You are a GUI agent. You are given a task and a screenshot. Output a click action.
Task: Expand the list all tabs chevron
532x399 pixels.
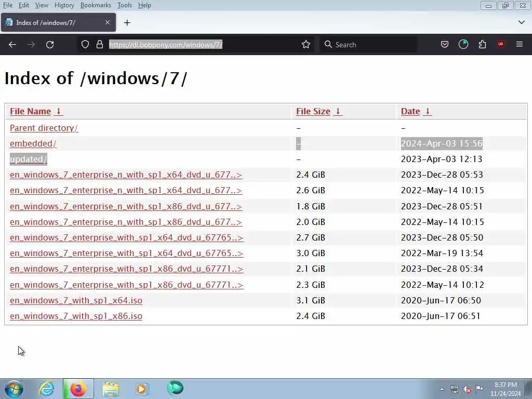pos(522,22)
